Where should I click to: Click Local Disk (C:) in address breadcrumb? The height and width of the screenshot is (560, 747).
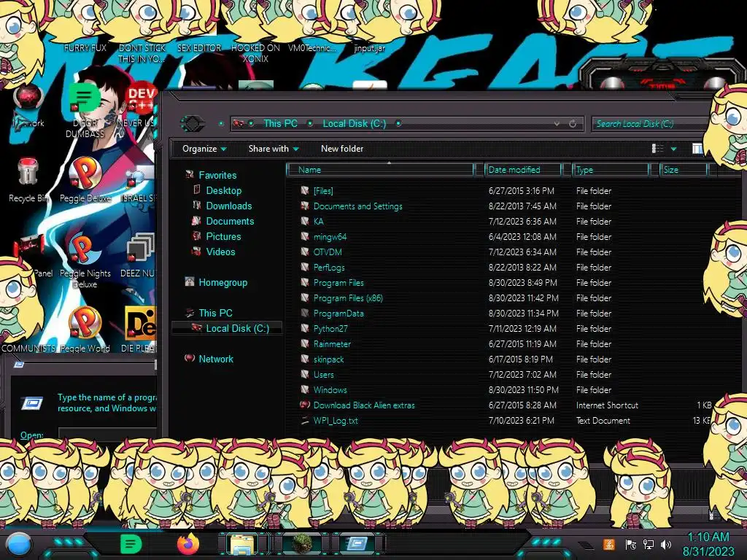355,124
